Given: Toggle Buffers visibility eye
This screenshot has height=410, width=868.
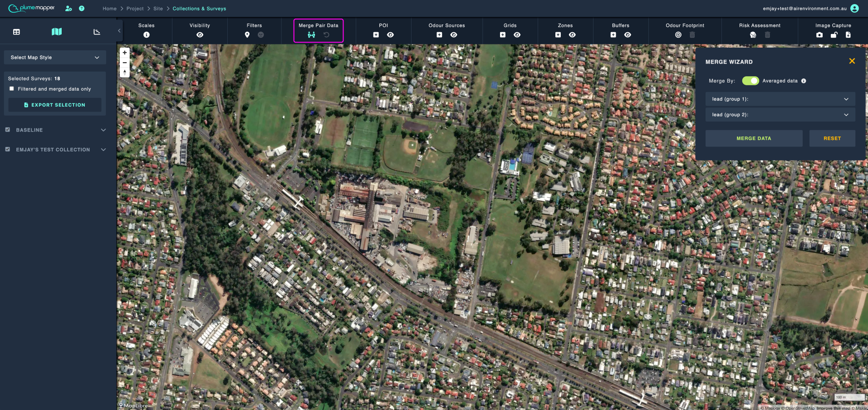Looking at the screenshot, I should pos(628,35).
